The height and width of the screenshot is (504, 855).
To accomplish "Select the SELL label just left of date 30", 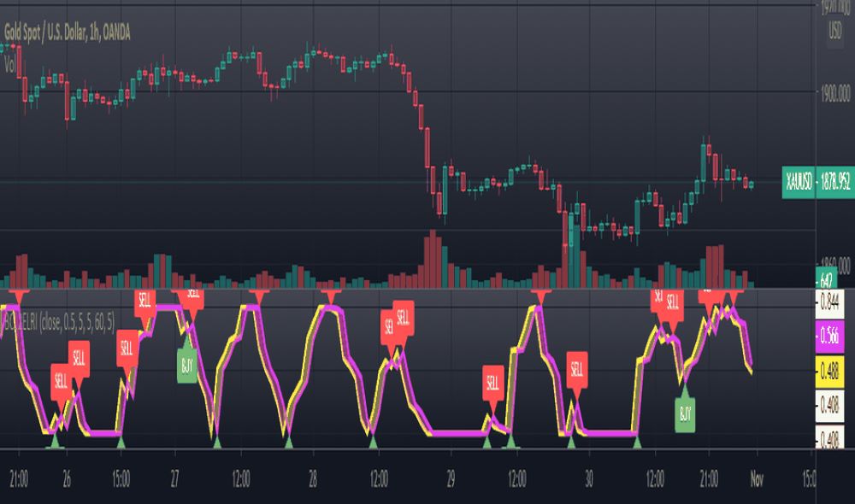I will 579,370.
